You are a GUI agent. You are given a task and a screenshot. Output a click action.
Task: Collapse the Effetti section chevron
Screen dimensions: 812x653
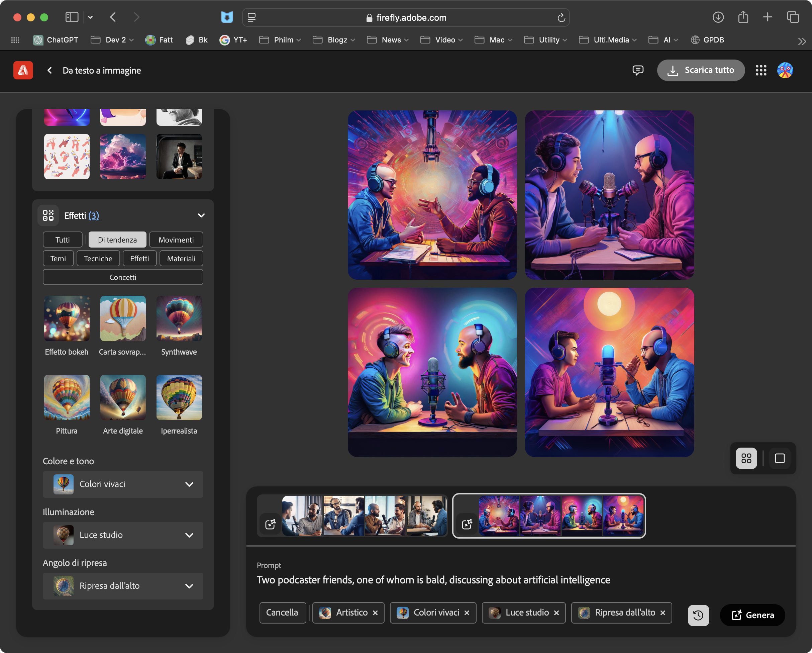pos(201,215)
